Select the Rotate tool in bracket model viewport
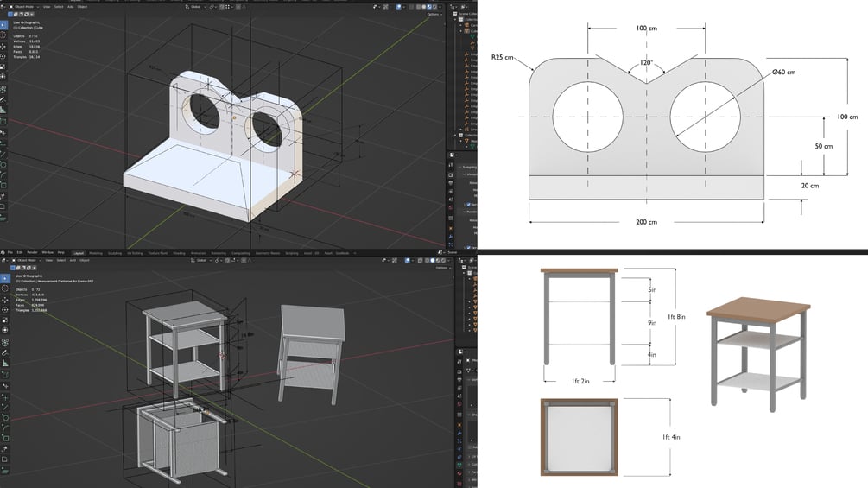 3,56
